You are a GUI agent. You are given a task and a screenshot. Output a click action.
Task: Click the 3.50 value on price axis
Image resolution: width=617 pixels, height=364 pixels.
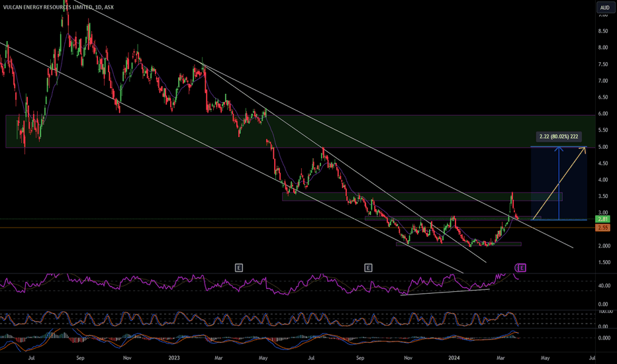[x=603, y=196]
